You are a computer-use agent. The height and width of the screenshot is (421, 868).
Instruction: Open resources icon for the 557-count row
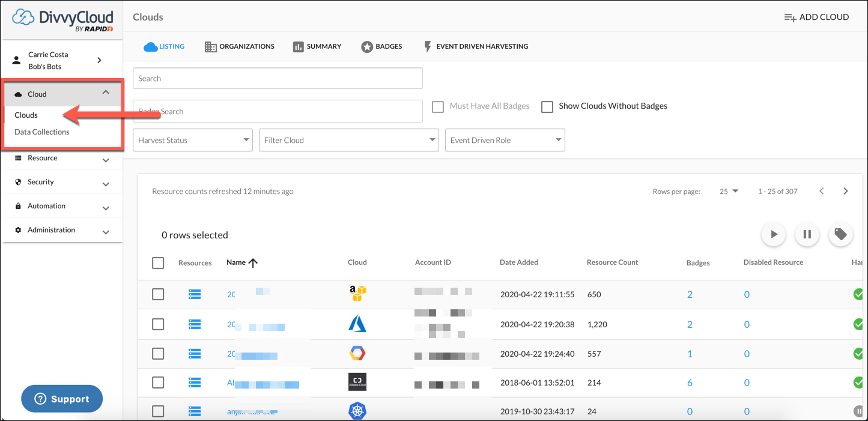tap(195, 354)
